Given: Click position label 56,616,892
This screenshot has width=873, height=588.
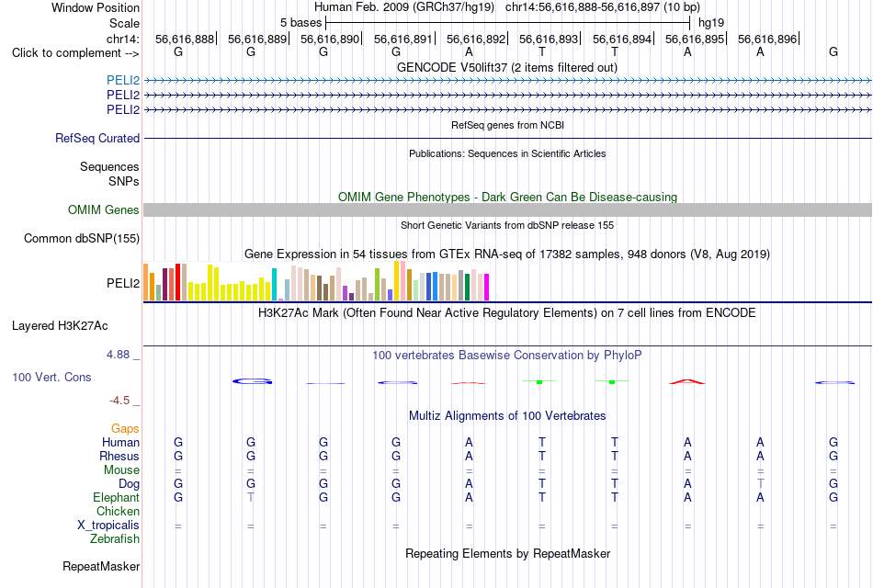Looking at the screenshot, I should (x=476, y=39).
